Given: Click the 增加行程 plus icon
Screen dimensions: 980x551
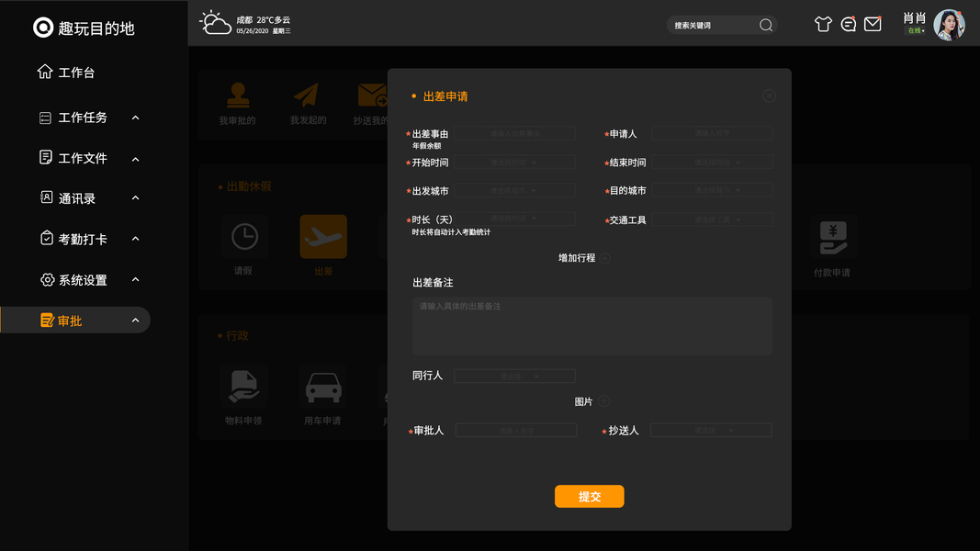Looking at the screenshot, I should point(605,258).
